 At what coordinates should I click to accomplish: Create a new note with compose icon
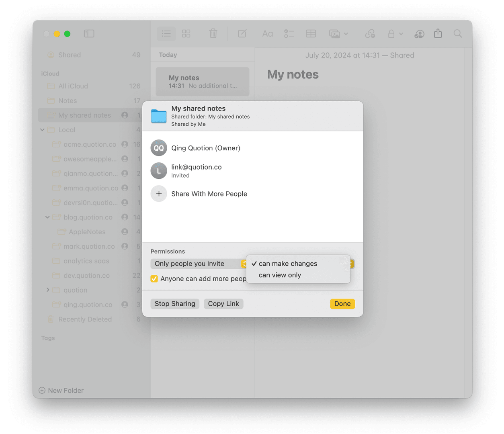[x=242, y=34]
